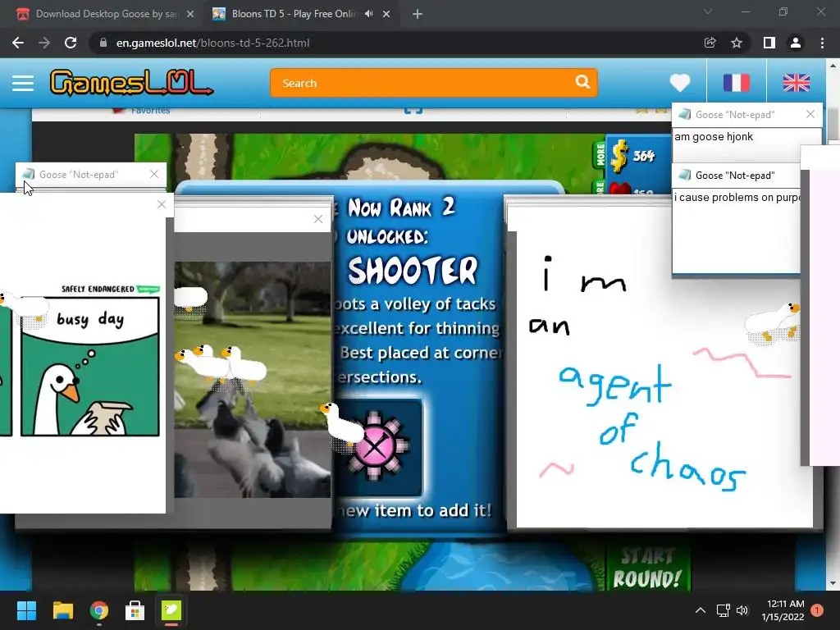This screenshot has height=630, width=840.
Task: Click the green MORE money button
Action: pos(600,154)
